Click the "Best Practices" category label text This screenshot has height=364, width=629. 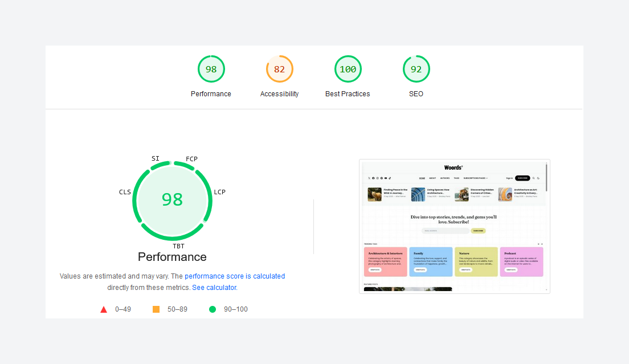348,94
